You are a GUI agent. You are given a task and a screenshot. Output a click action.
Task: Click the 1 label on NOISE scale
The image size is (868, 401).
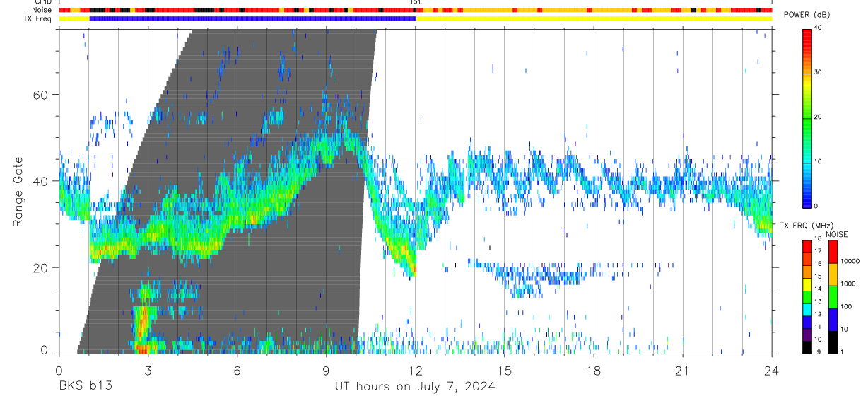point(842,352)
